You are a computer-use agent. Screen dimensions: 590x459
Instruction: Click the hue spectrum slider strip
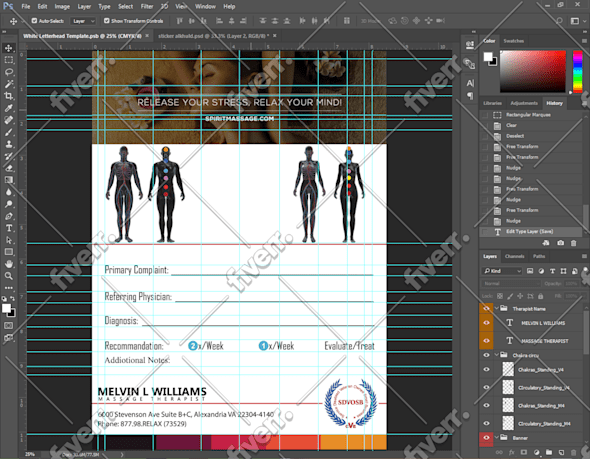pyautogui.click(x=578, y=71)
